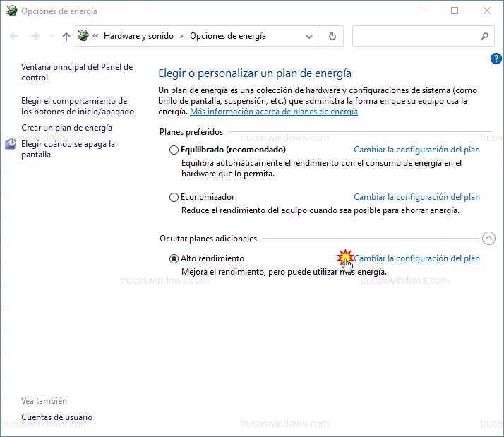504x437 pixels.
Task: Click the search magnifier icon
Action: (484, 36)
